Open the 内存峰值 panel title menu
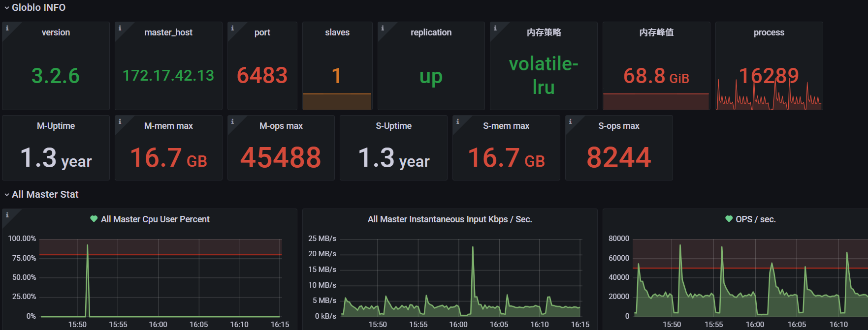Image resolution: width=868 pixels, height=330 pixels. (x=656, y=32)
